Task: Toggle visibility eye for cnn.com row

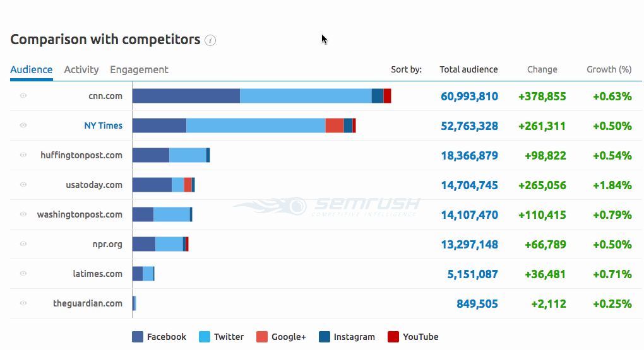Action: click(23, 96)
